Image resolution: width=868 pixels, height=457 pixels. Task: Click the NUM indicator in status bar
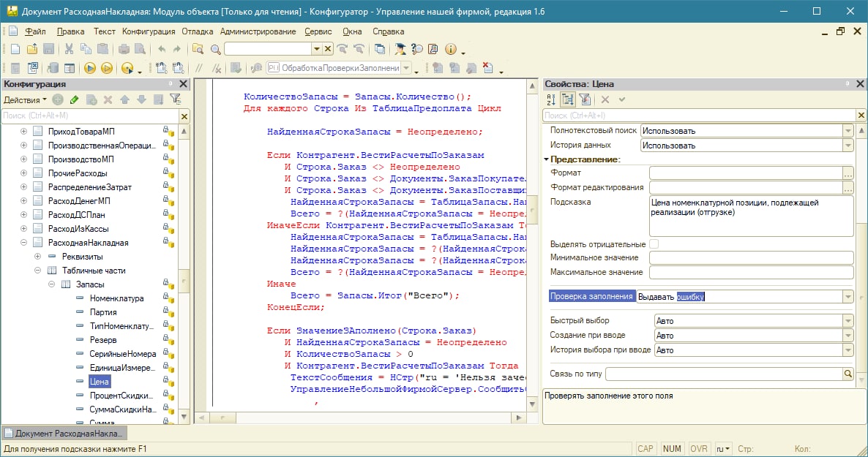671,448
